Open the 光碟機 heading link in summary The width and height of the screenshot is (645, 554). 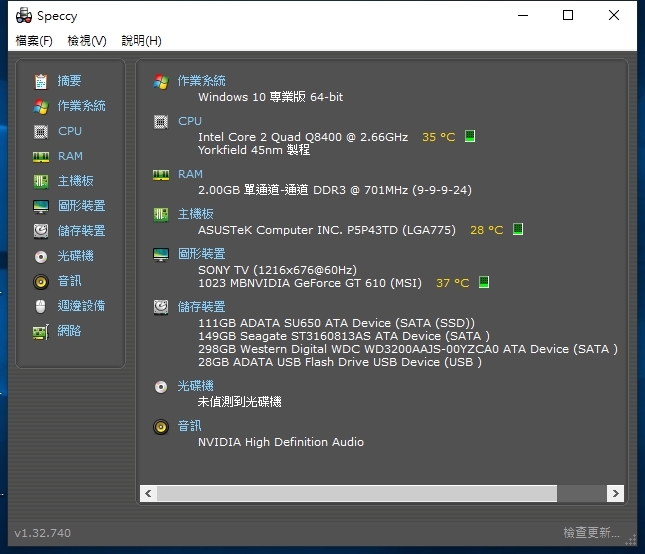click(196, 386)
